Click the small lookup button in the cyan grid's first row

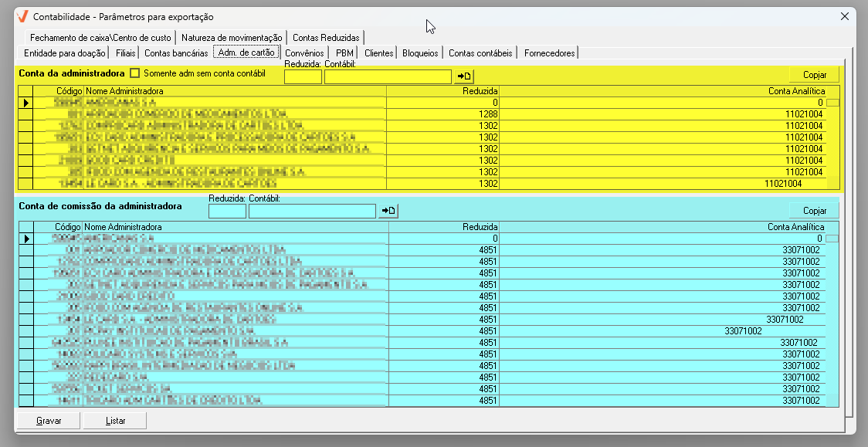(832, 239)
